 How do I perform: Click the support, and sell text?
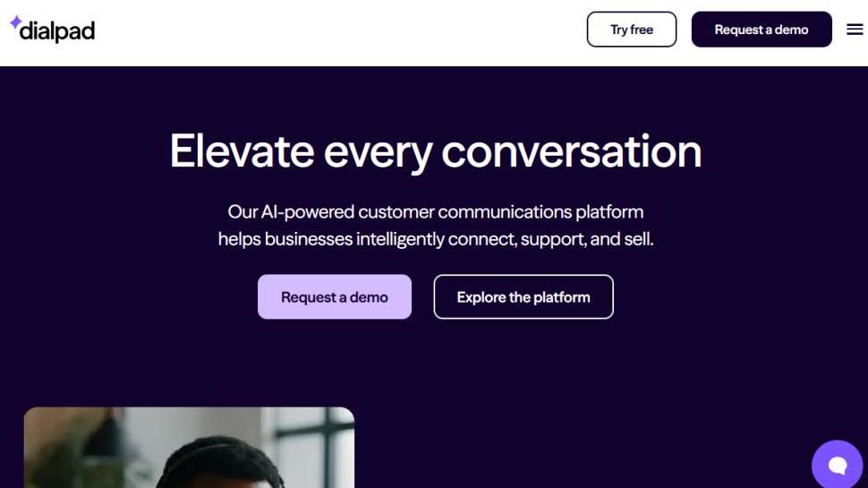pyautogui.click(x=587, y=240)
